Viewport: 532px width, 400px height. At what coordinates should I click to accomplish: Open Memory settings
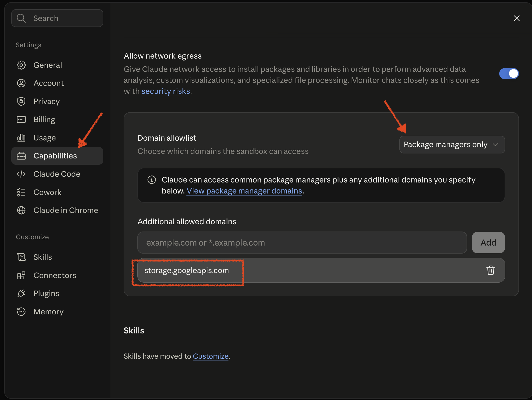[57, 312]
